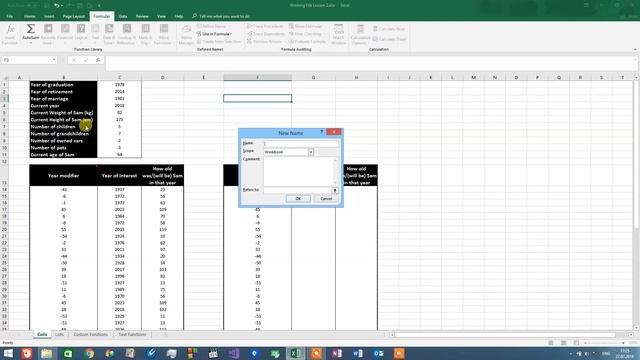
Task: Select the Cells sheet tab
Action: point(42,334)
